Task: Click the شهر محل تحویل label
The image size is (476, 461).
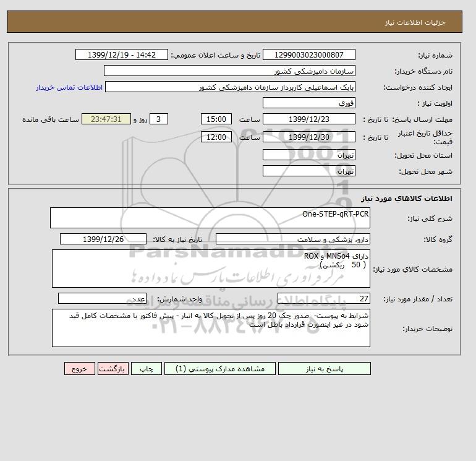Action: [425, 171]
